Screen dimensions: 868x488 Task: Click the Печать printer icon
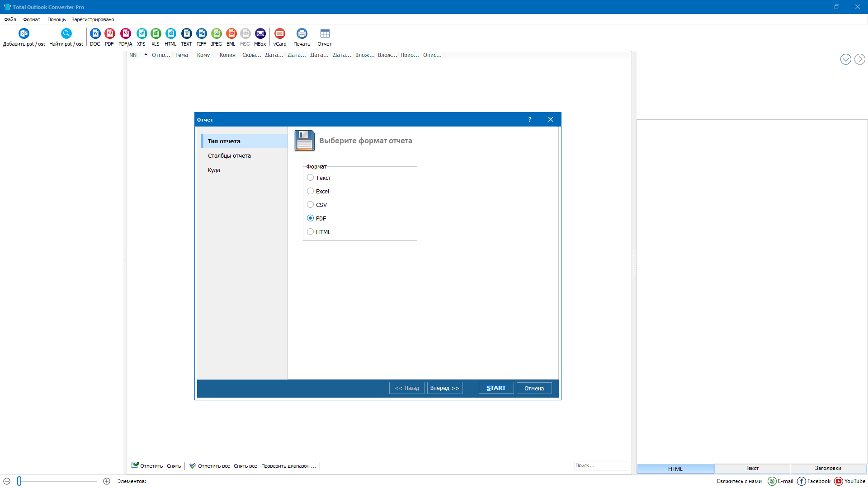pos(302,33)
